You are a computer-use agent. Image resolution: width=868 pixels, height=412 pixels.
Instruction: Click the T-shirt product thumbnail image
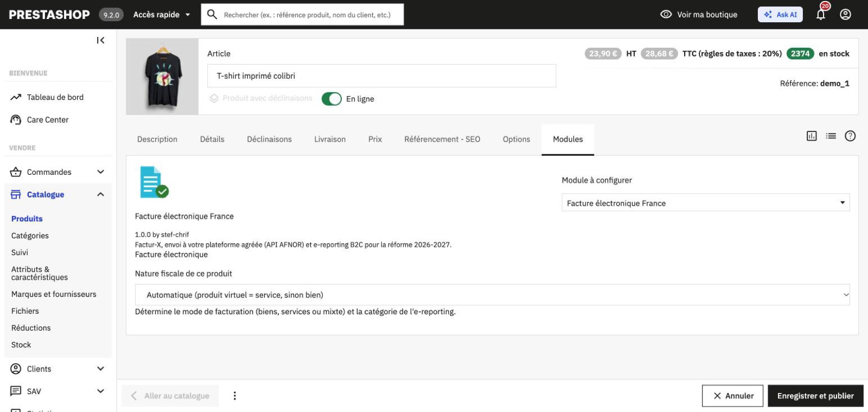162,77
